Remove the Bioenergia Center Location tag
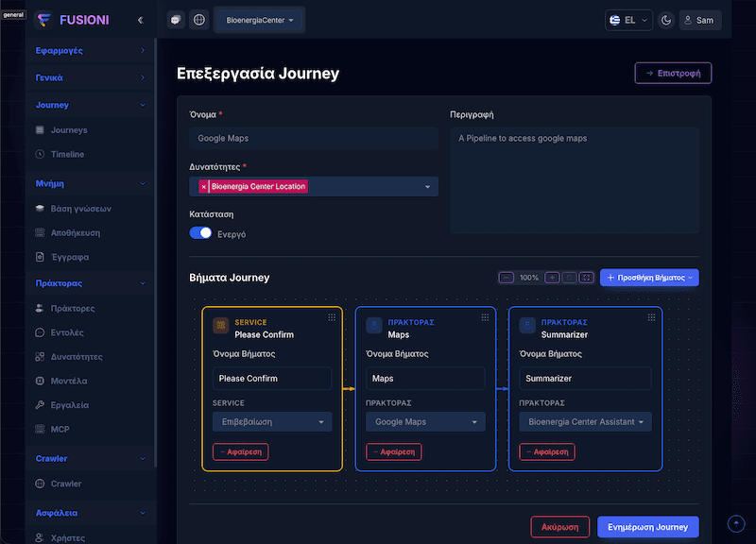 204,186
